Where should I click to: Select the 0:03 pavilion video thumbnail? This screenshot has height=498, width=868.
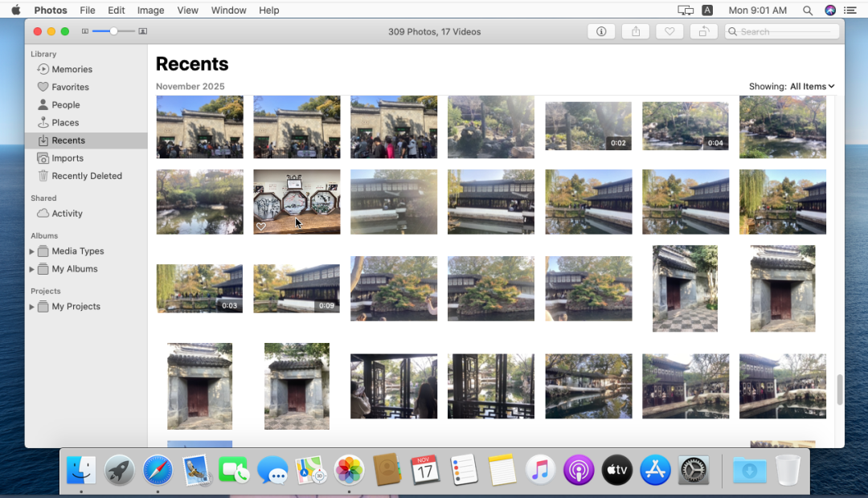coord(200,288)
